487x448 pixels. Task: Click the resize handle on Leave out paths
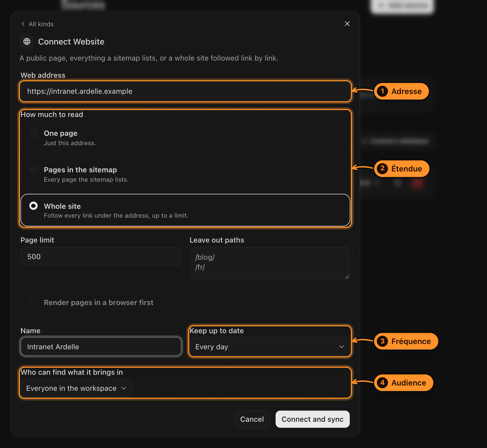point(347,277)
